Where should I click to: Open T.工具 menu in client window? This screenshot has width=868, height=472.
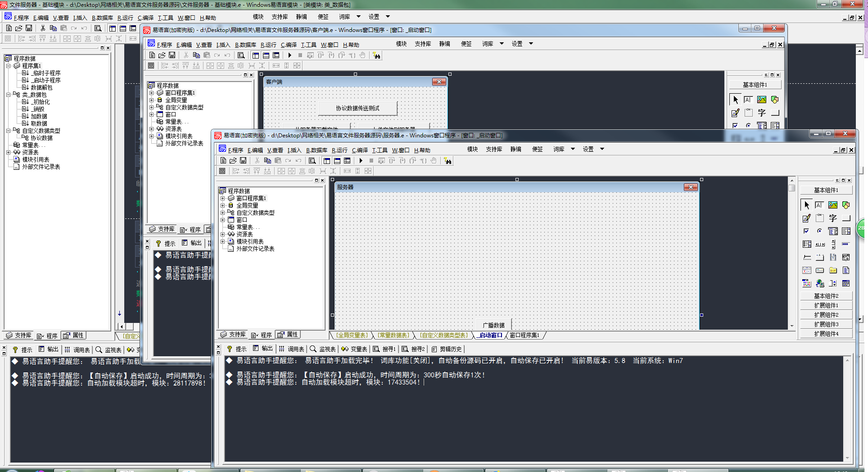309,45
